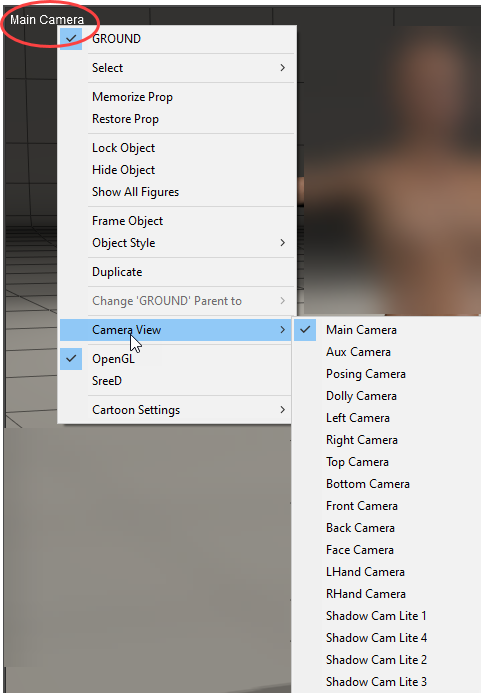The height and width of the screenshot is (693, 481).
Task: Click Show All Figures
Action: tap(135, 192)
